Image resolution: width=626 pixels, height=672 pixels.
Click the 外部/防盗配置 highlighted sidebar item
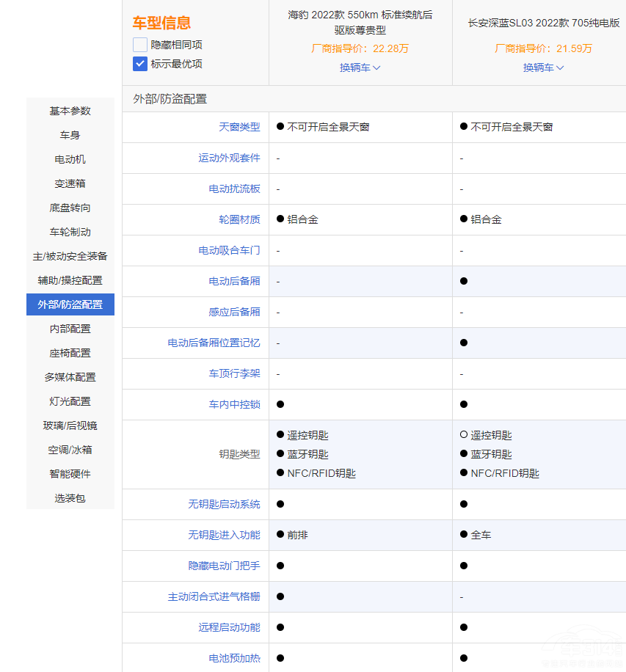coord(70,304)
